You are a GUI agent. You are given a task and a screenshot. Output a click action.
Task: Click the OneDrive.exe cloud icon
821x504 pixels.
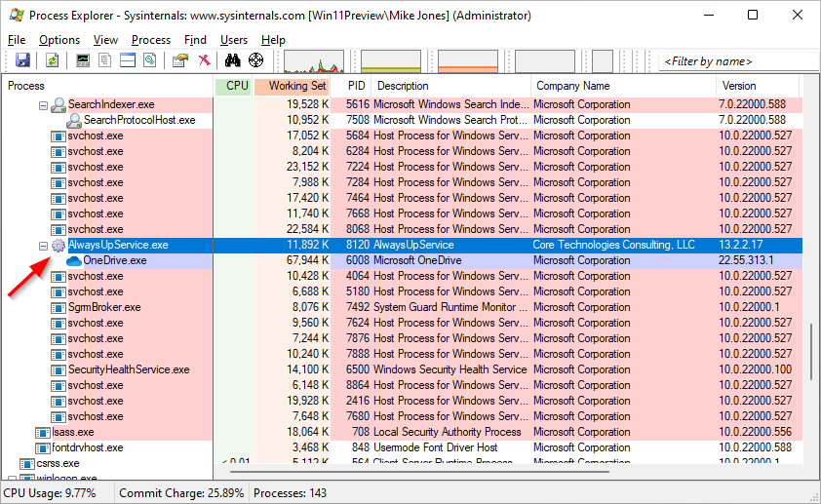[x=74, y=260]
